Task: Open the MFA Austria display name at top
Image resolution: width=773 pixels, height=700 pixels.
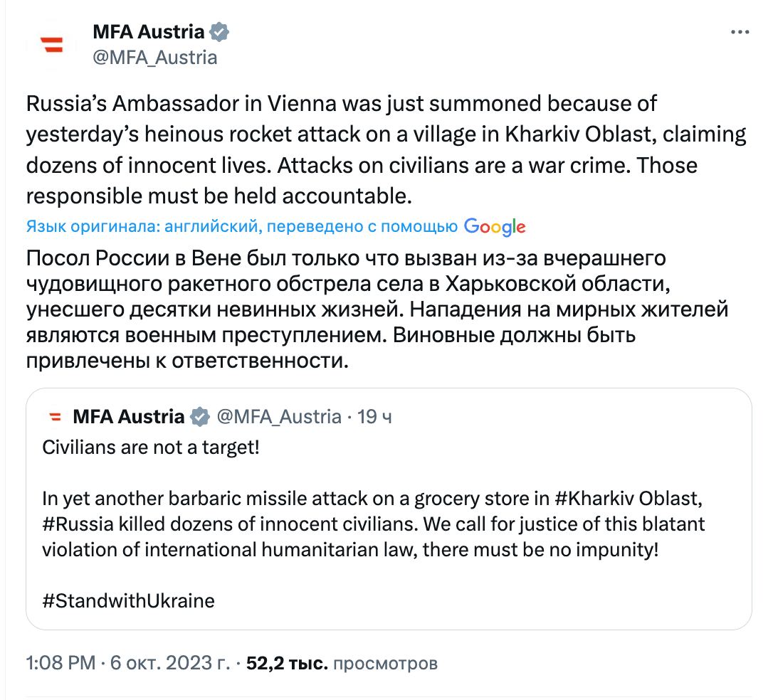Action: (149, 32)
